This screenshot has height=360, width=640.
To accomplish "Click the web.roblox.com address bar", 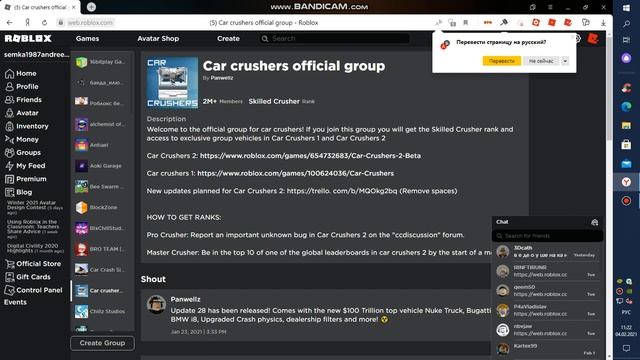I will (90, 23).
